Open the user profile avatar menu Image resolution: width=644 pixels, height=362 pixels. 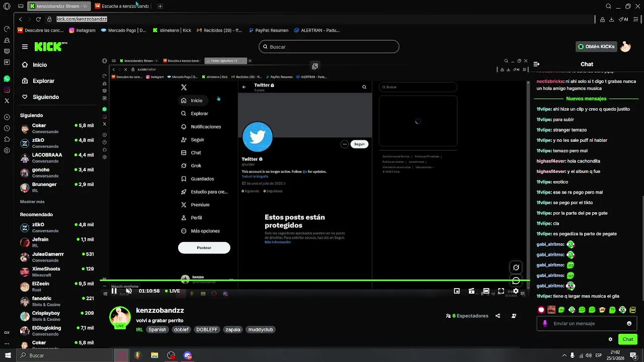(x=625, y=47)
